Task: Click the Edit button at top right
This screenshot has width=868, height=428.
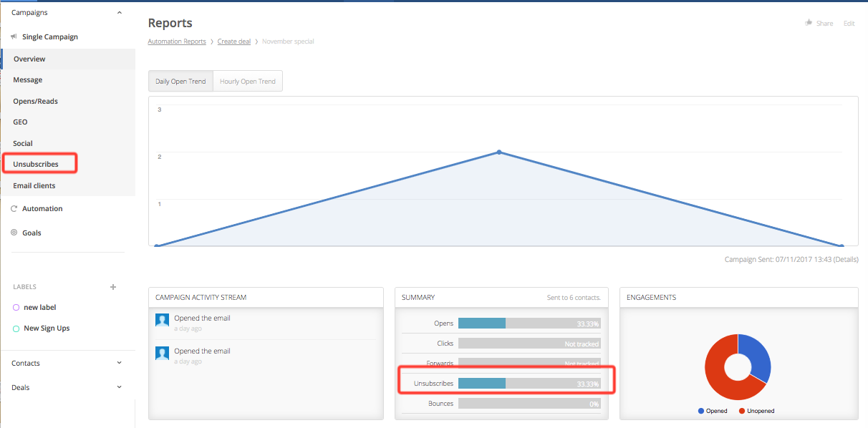Action: pos(849,24)
